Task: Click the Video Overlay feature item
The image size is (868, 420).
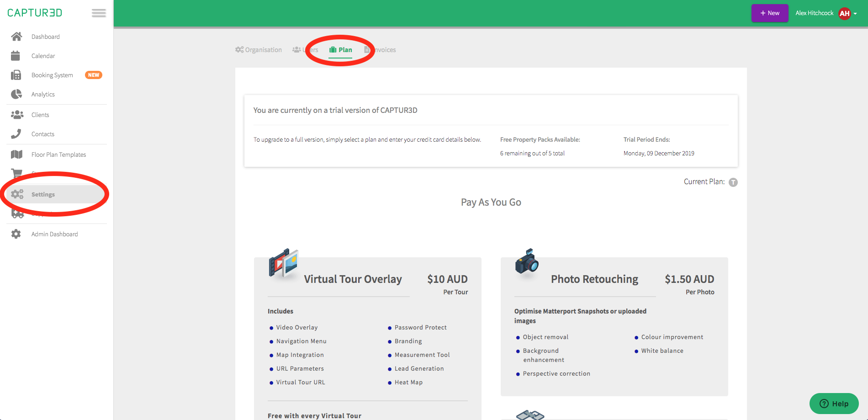Action: coord(297,328)
